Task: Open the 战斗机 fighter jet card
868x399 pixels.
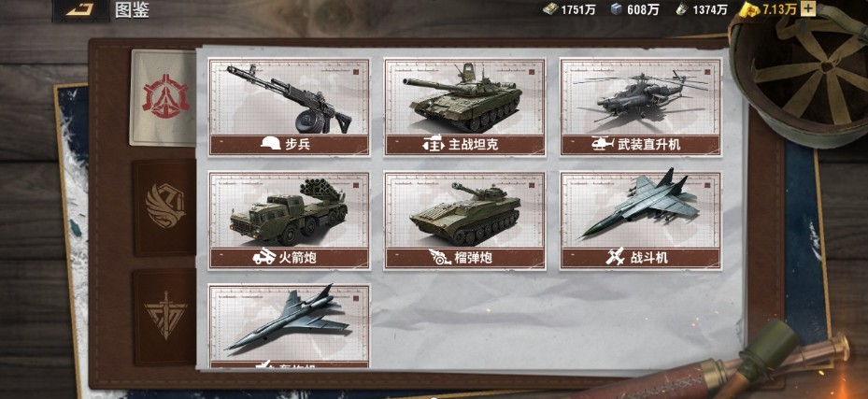Action: 640,221
